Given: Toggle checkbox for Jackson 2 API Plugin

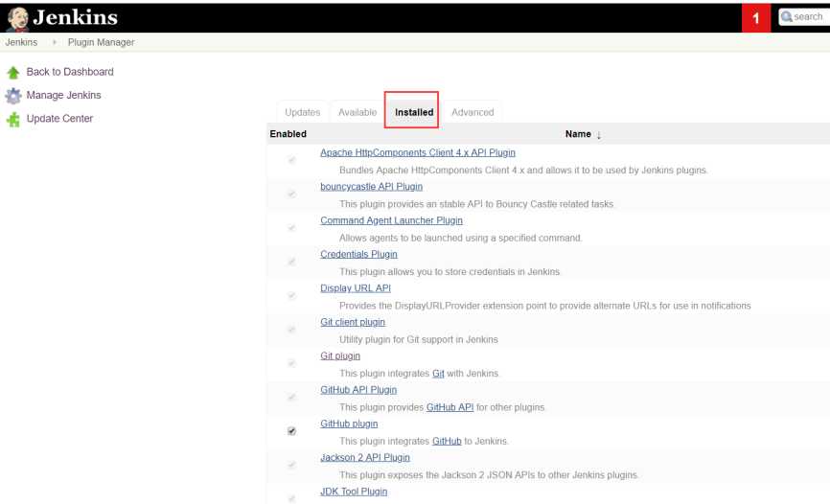Looking at the screenshot, I should (x=291, y=465).
